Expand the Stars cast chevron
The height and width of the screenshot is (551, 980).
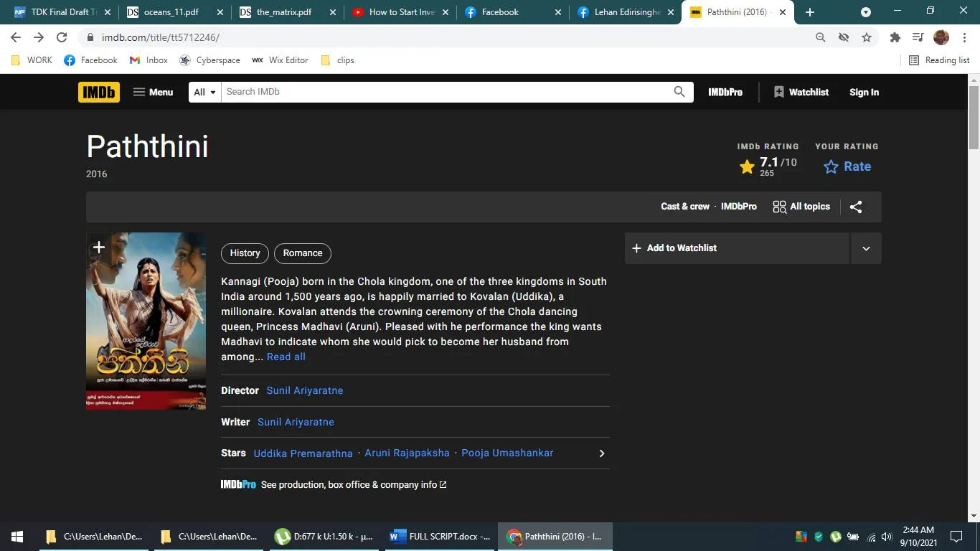point(602,453)
